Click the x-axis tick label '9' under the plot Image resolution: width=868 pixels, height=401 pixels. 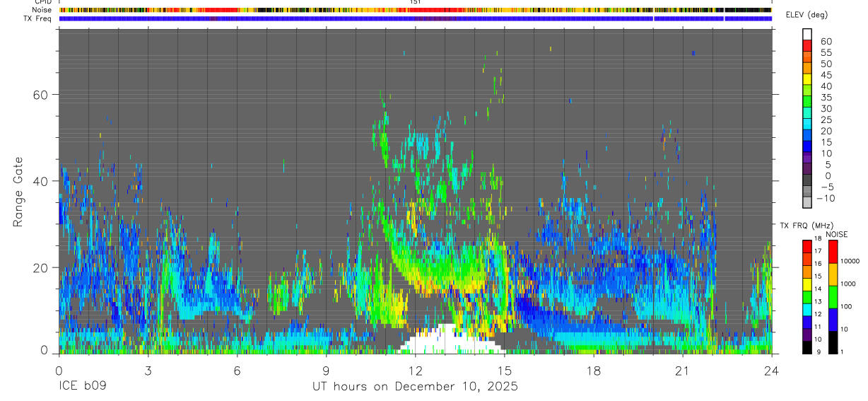[326, 371]
